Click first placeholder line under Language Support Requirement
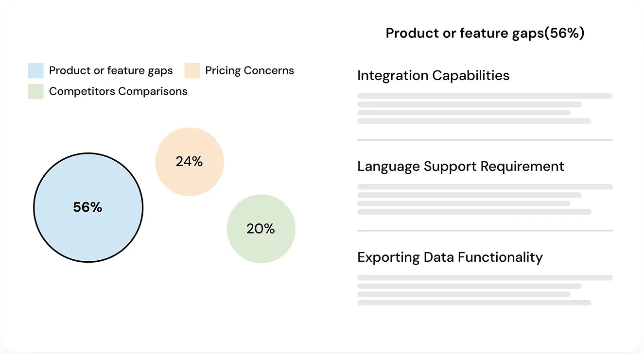This screenshot has width=644, height=354. 485,187
